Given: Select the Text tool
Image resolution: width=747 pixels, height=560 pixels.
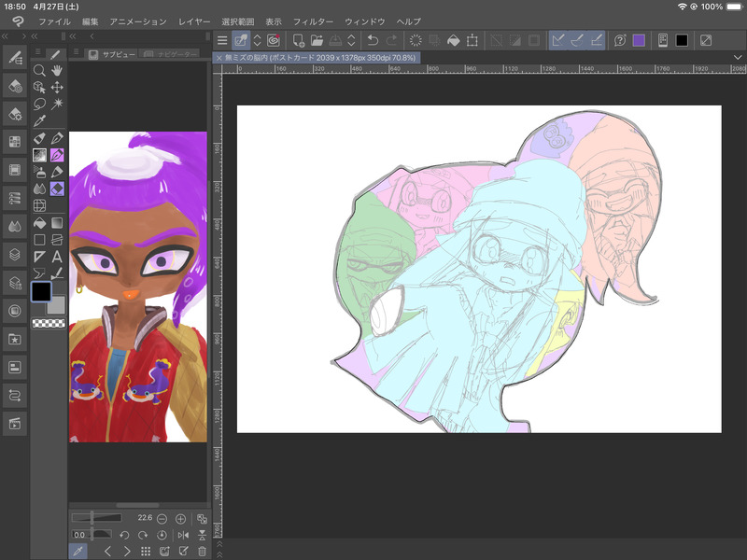Looking at the screenshot, I should point(57,257).
